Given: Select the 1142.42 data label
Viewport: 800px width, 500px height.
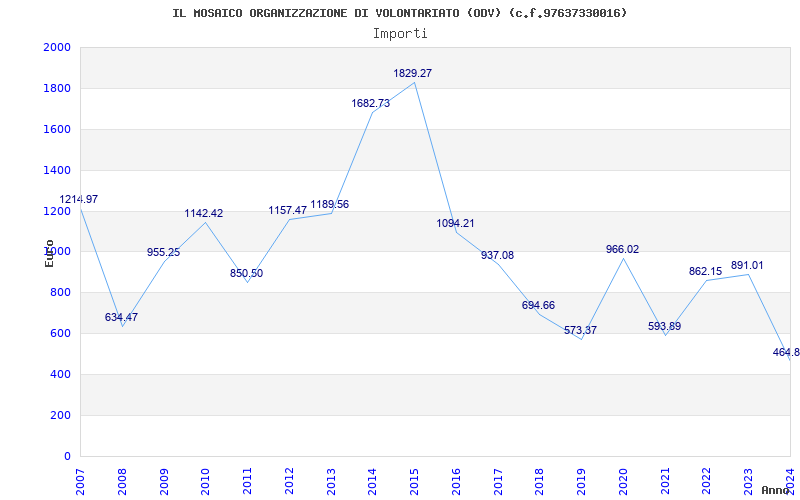Looking at the screenshot, I should point(204,214).
